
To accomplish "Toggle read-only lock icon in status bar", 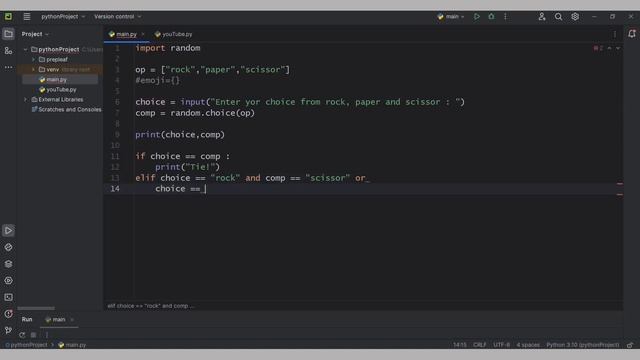I will (x=630, y=345).
